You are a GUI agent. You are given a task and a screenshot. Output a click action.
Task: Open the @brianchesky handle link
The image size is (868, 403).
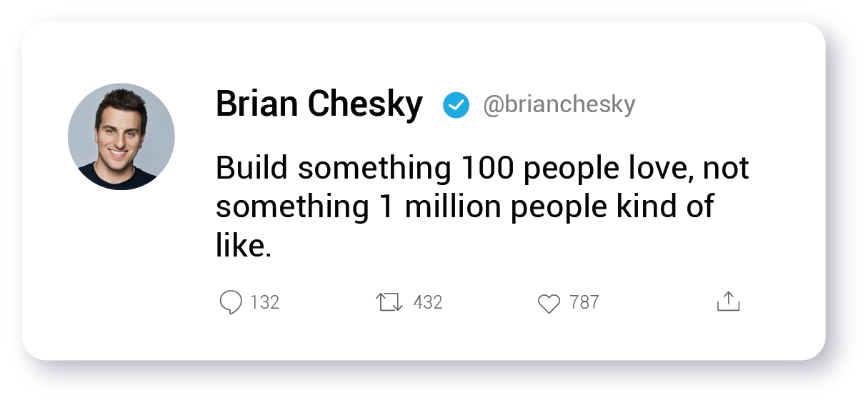click(x=559, y=105)
